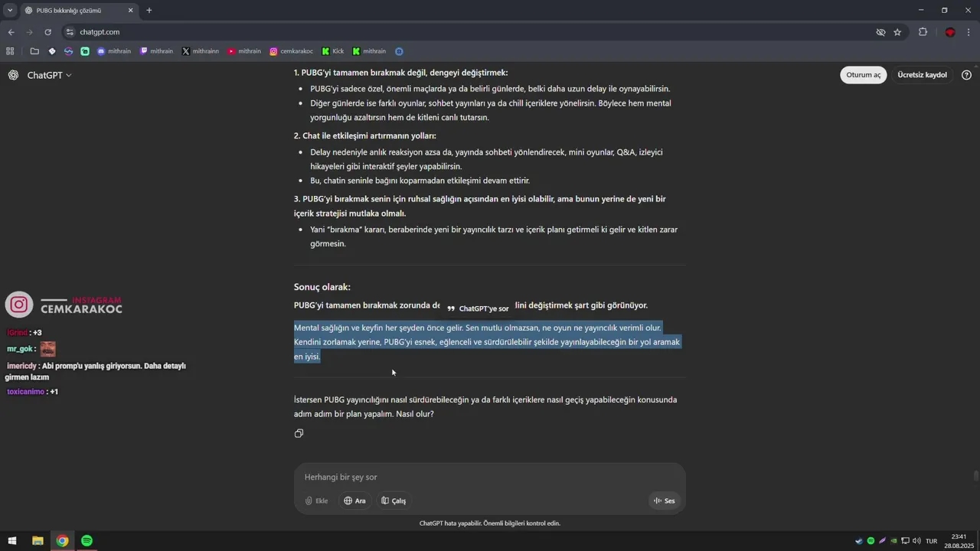Image resolution: width=980 pixels, height=551 pixels.
Task: Open the bookmarks folder icon
Action: (x=34, y=51)
